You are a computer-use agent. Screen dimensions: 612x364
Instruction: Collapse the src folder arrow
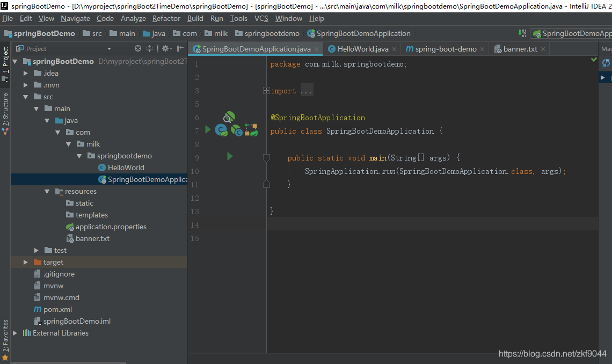point(25,97)
